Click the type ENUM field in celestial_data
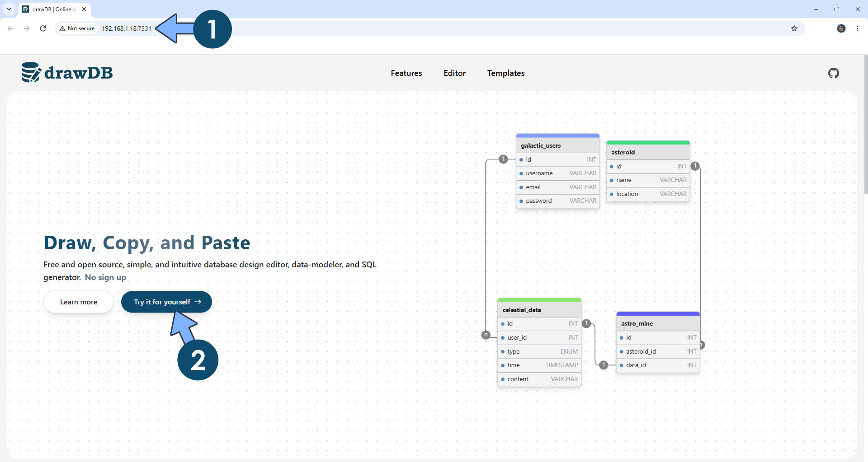 click(x=539, y=351)
